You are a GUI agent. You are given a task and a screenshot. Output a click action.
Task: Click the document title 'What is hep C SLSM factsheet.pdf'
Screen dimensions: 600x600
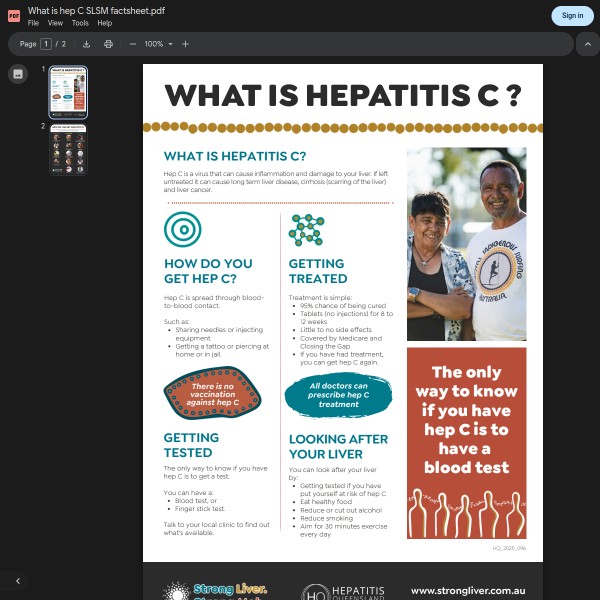coord(96,10)
